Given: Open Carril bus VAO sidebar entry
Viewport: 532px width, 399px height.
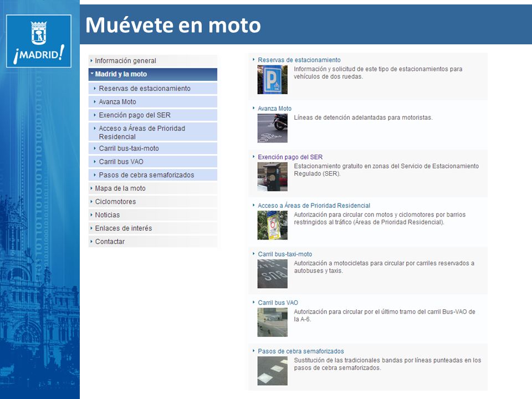Looking at the screenshot, I should coord(153,162).
